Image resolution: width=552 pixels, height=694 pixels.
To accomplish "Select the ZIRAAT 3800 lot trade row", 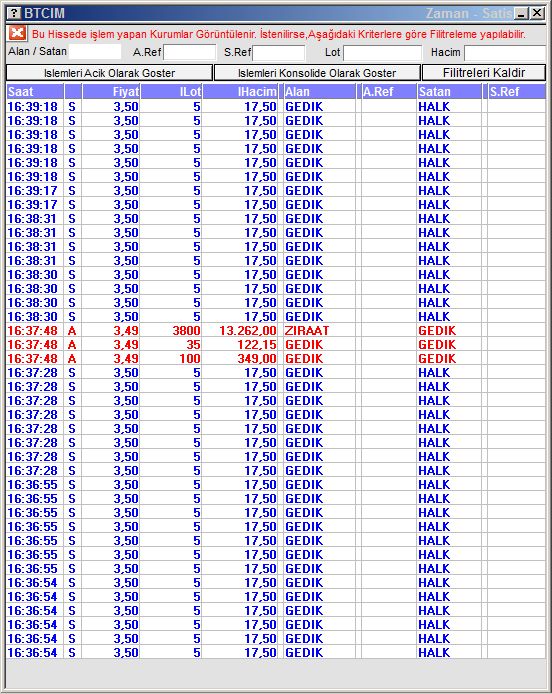I will pyautogui.click(x=276, y=331).
